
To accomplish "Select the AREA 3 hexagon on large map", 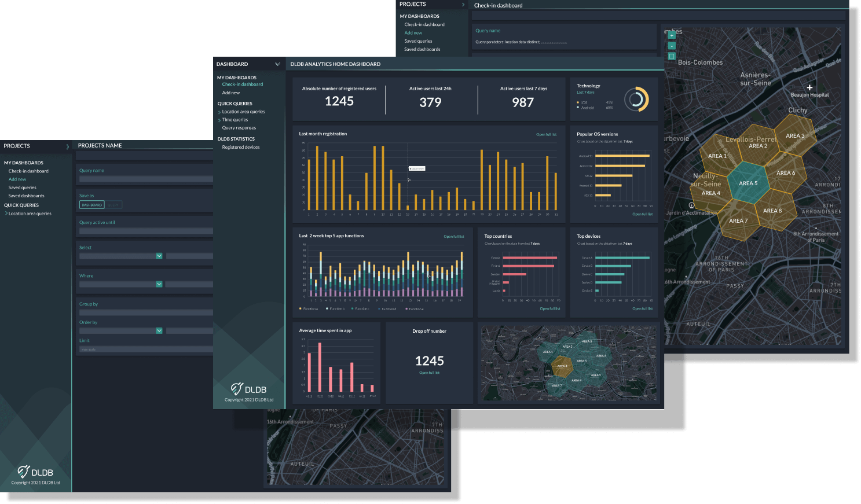I will coord(795,135).
